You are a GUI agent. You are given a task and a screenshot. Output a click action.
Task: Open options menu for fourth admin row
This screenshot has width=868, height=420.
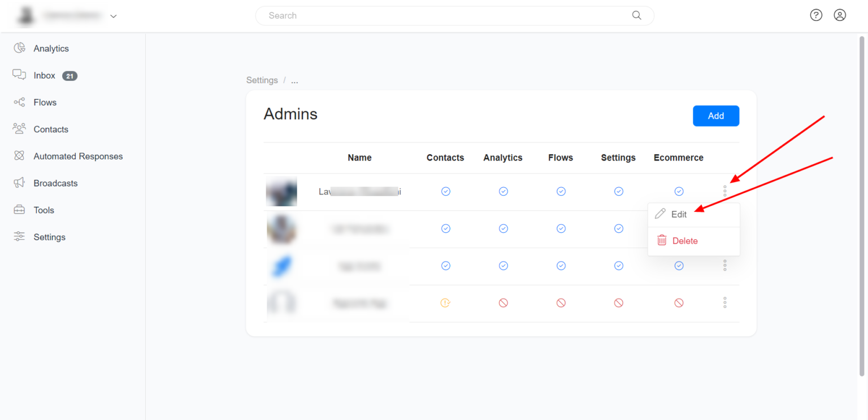724,303
